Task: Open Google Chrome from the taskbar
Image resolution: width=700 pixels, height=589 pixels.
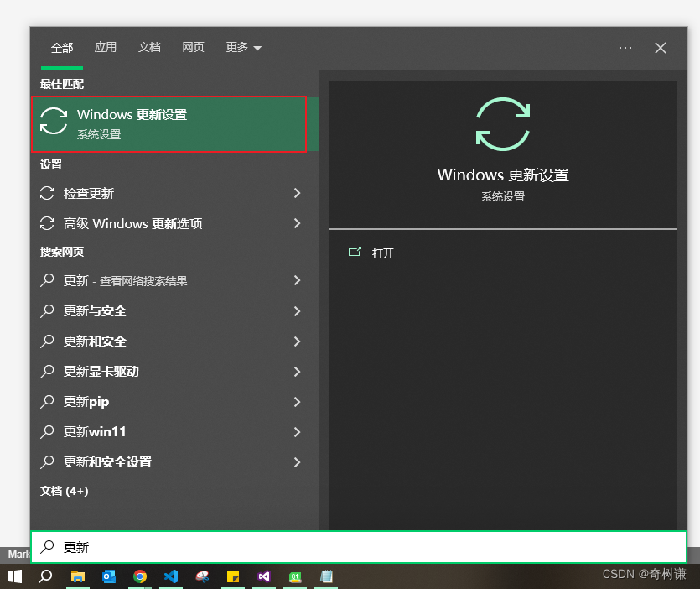Action: (x=140, y=576)
